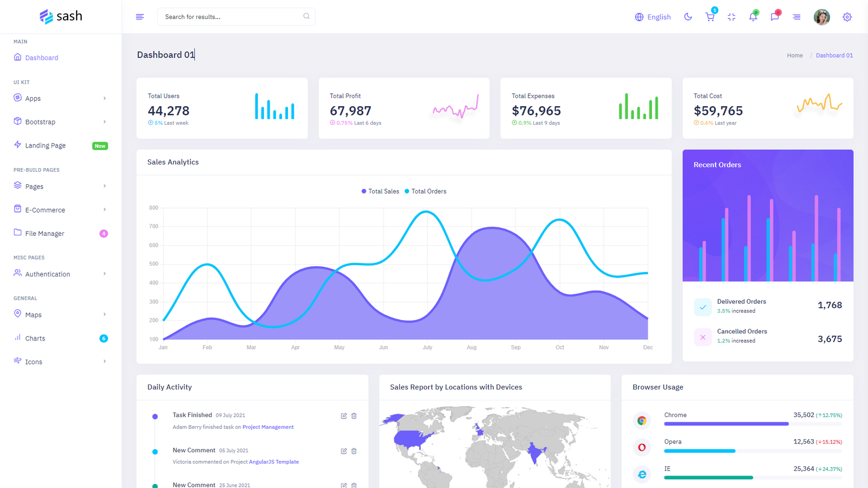This screenshot has height=488, width=868.
Task: Edit the Task Finished activity
Action: (x=343, y=416)
